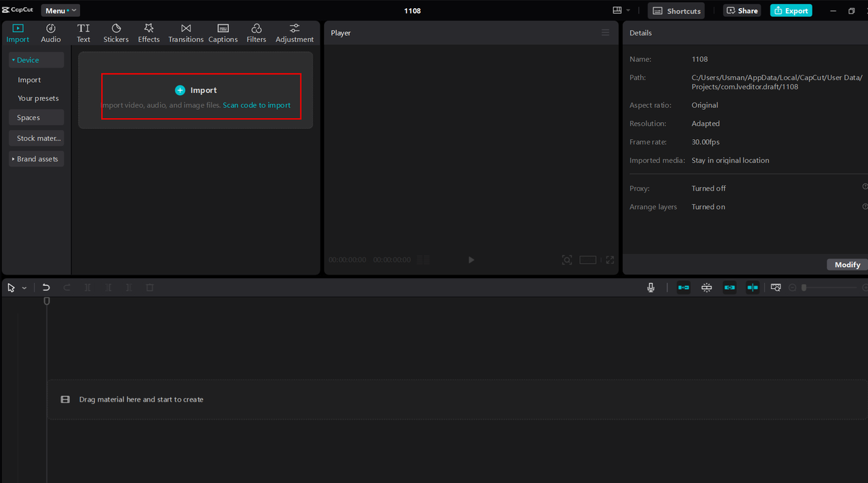Click the Share button
The height and width of the screenshot is (483, 868).
(742, 11)
